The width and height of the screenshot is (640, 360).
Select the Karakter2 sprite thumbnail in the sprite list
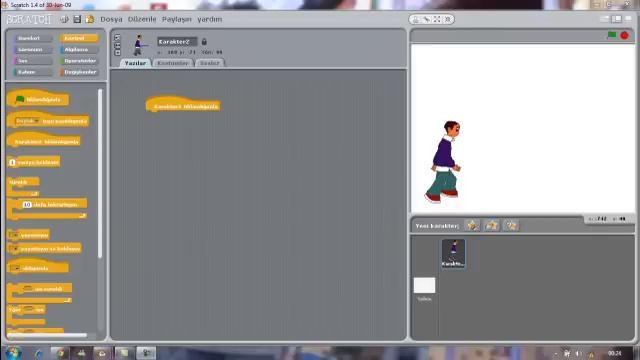click(x=453, y=253)
